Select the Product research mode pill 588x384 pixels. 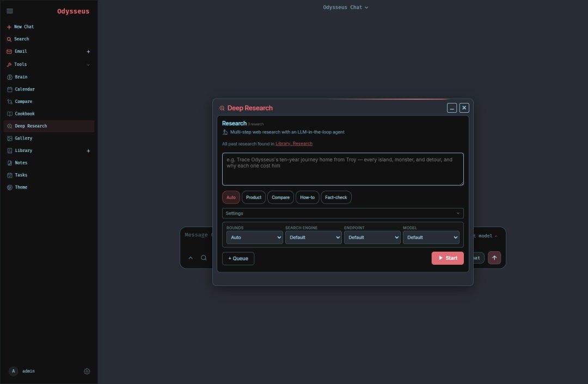[254, 197]
